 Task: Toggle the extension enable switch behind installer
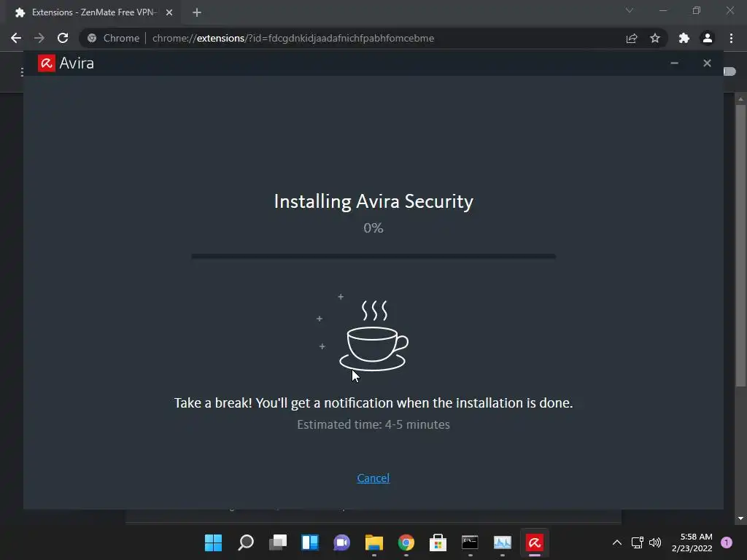pos(729,71)
